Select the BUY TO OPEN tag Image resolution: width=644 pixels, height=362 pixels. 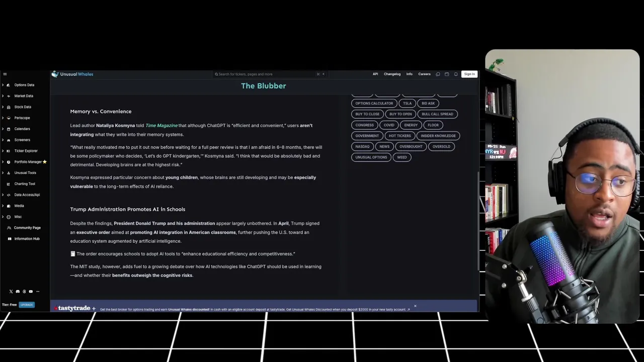coord(400,114)
